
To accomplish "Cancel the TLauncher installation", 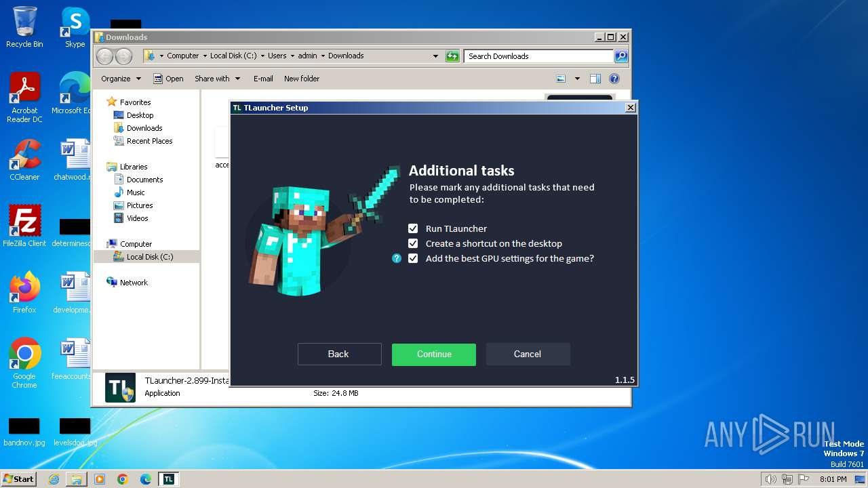I will point(528,354).
